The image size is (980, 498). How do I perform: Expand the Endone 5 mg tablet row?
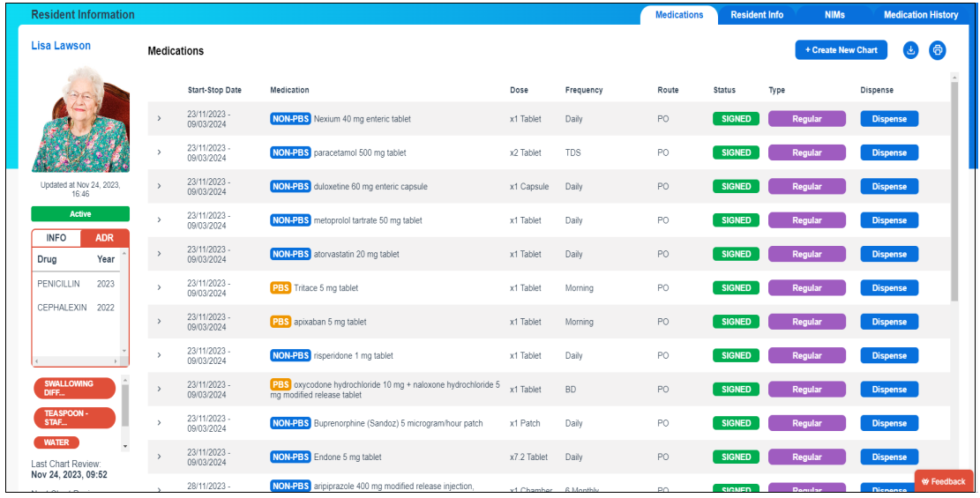160,457
